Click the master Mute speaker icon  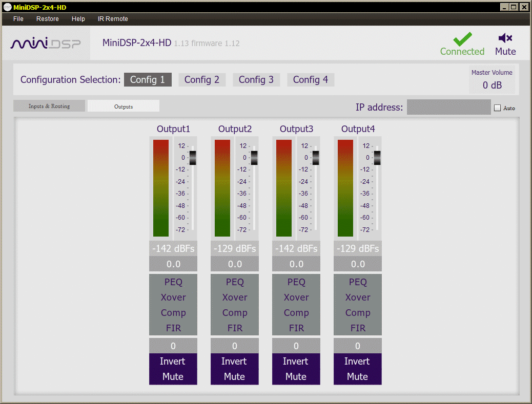pyautogui.click(x=505, y=38)
